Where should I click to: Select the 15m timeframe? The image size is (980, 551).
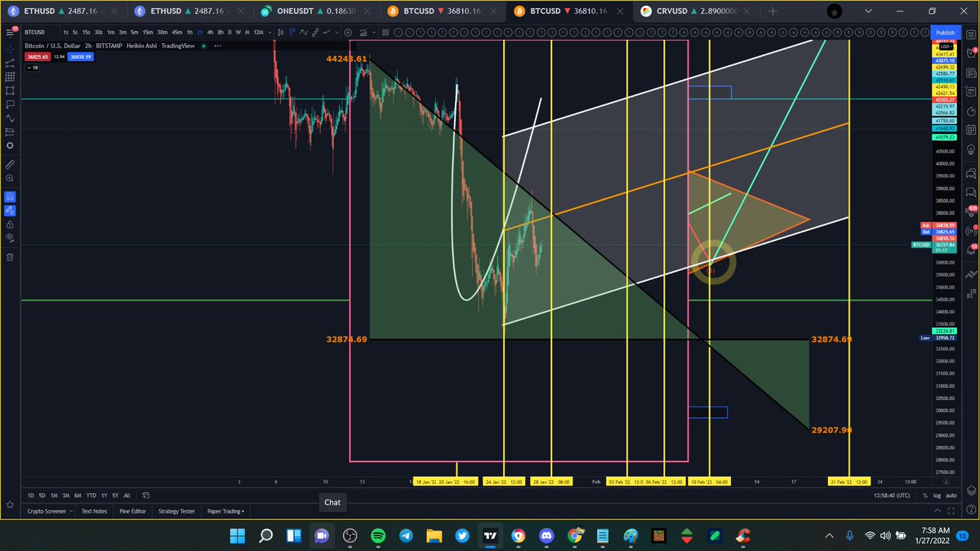pyautogui.click(x=148, y=32)
